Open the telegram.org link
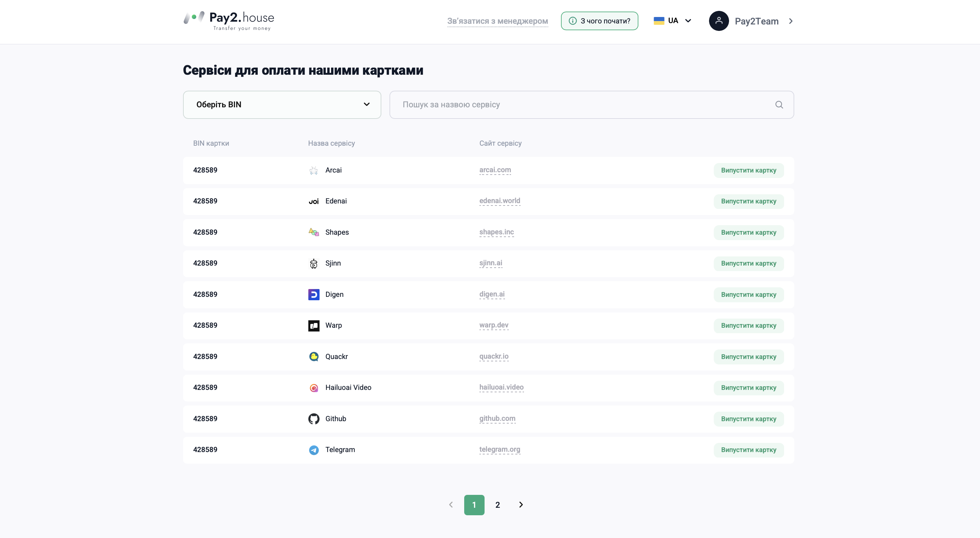The width and height of the screenshot is (980, 538). (500, 449)
